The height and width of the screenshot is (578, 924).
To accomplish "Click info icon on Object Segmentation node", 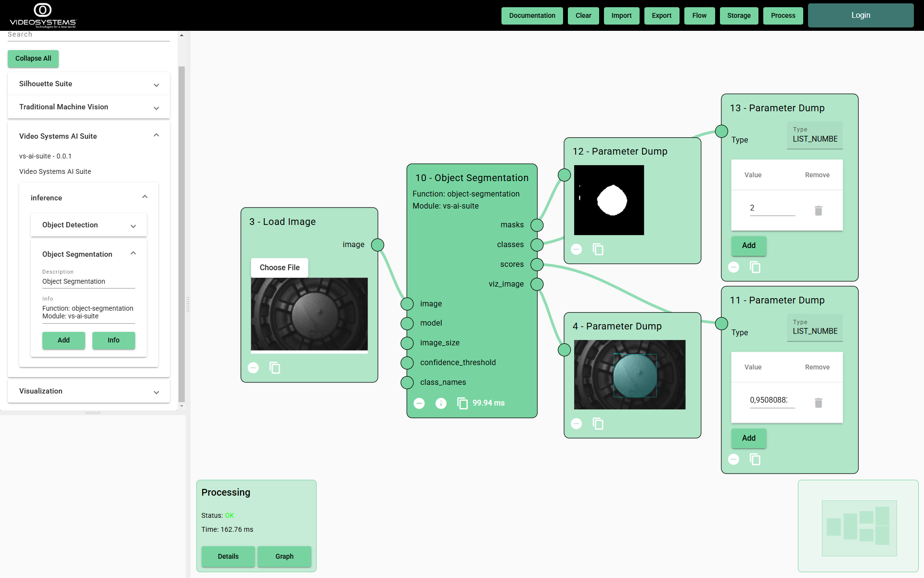I will [x=441, y=403].
